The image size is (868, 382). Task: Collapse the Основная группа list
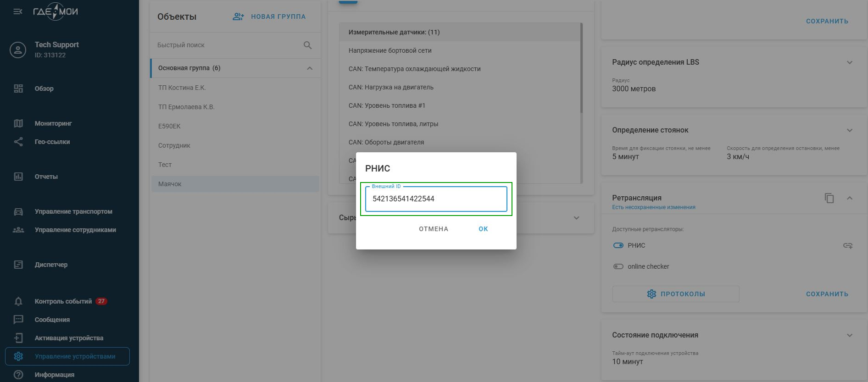(x=310, y=68)
